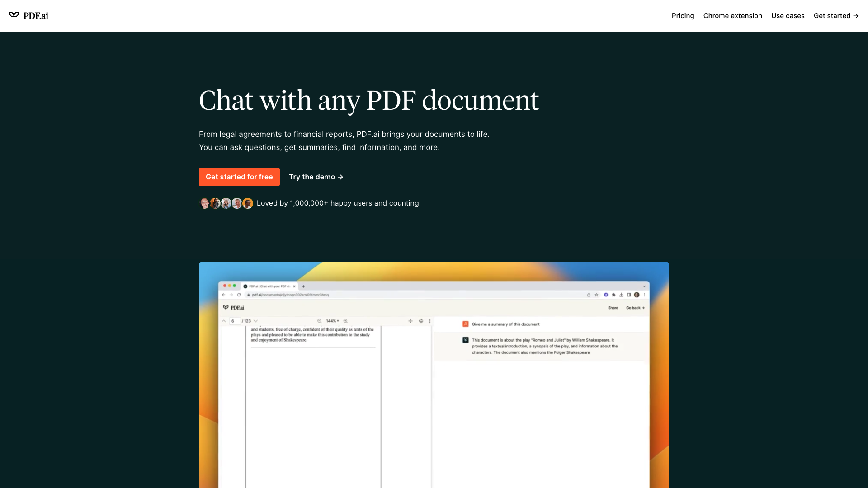Screen dimensions: 868x488
Task: Click the first user avatar
Action: [x=204, y=203]
